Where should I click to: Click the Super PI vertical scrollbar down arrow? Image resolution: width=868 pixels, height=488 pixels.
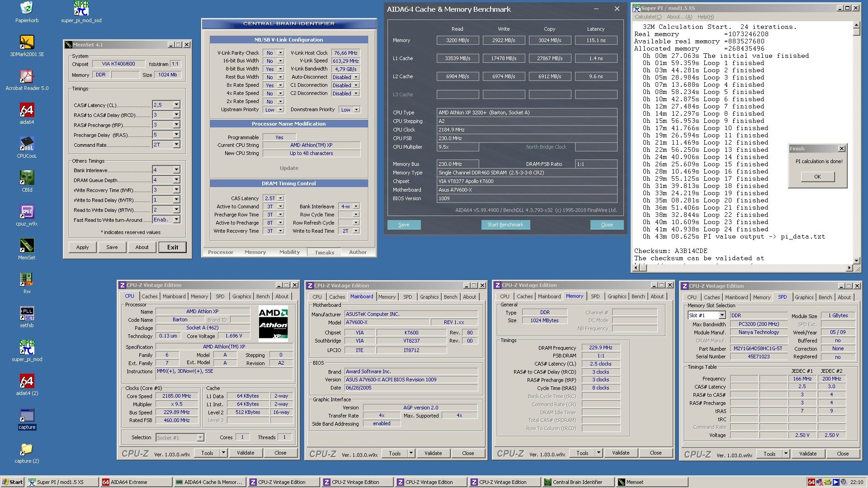click(857, 261)
